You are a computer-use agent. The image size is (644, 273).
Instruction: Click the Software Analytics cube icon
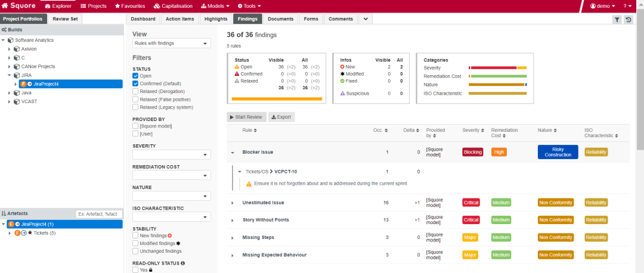[11, 40]
